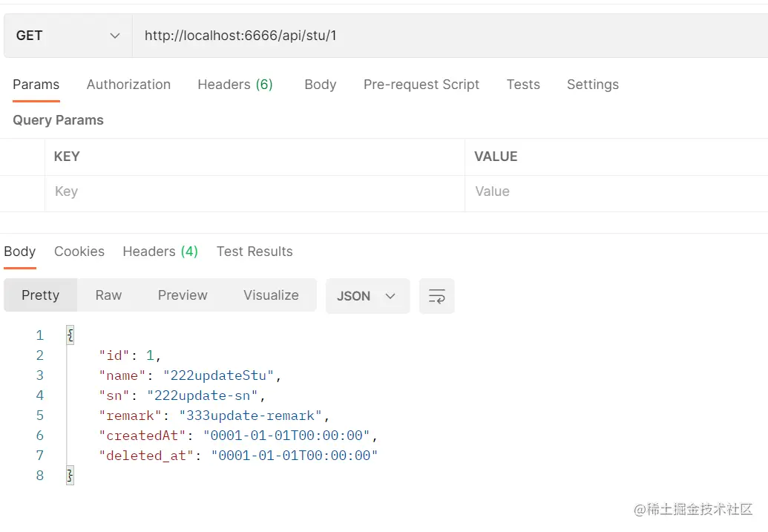
Task: Switch response view to Raw
Action: click(x=108, y=295)
